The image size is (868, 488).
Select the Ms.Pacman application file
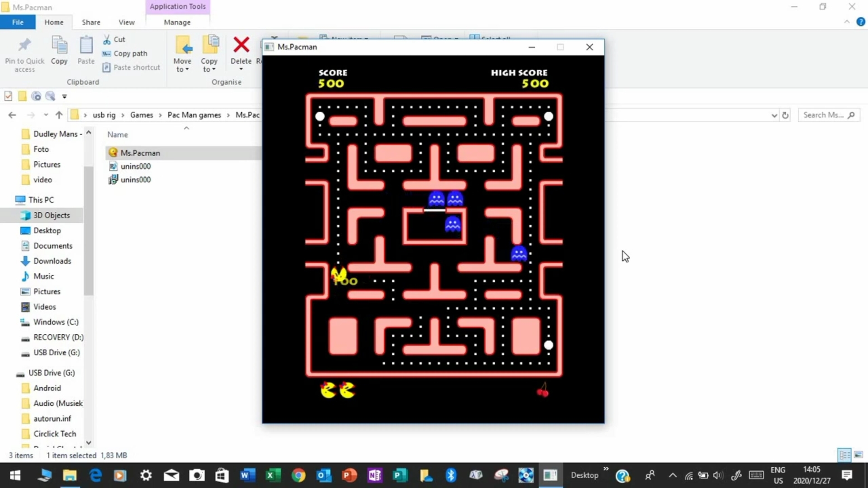(183, 153)
